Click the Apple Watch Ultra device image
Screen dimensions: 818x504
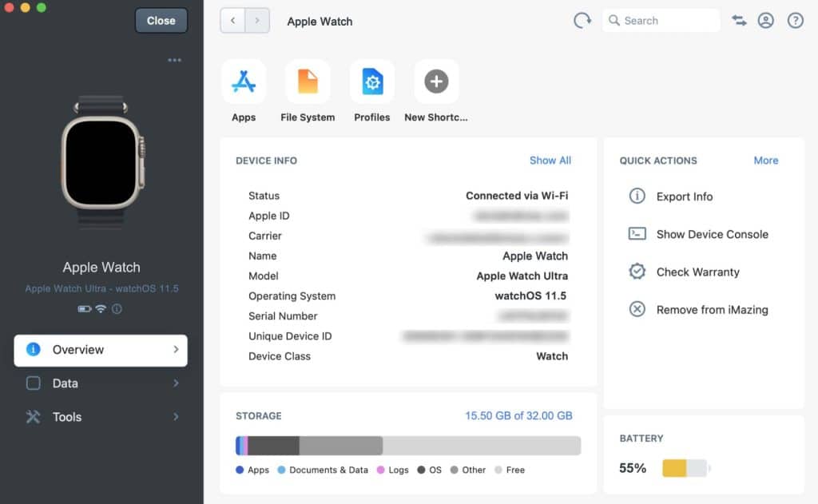pyautogui.click(x=101, y=163)
